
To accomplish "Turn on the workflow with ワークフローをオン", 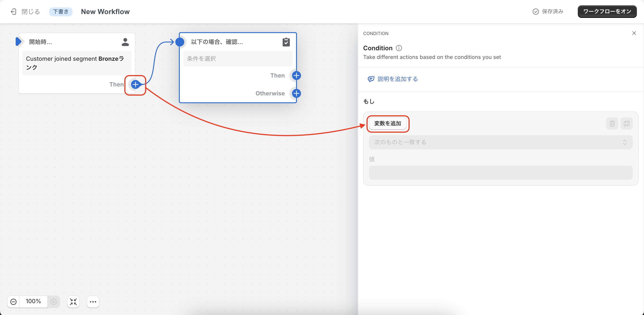I will coord(607,11).
